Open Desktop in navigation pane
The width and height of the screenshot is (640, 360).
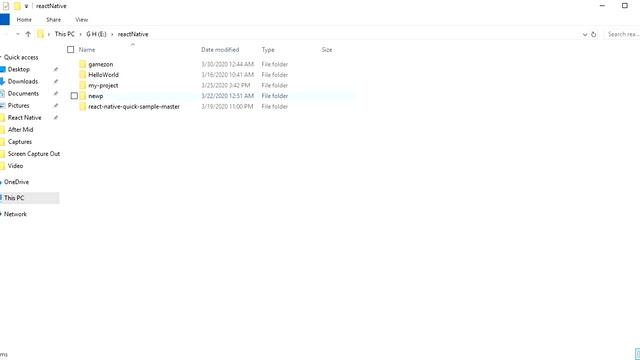[19, 69]
